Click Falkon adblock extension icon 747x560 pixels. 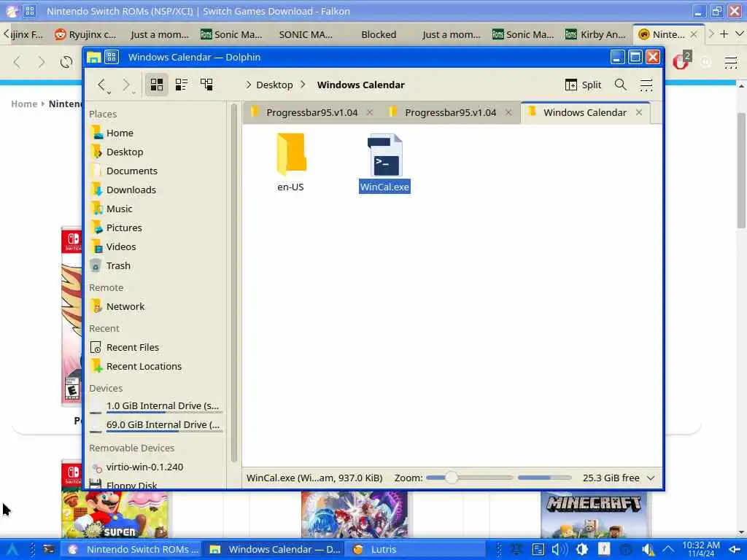(x=681, y=61)
